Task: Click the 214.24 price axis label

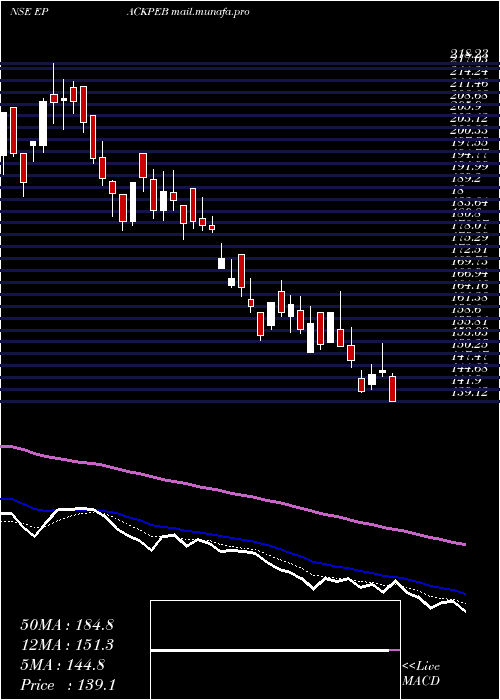Action: (469, 71)
